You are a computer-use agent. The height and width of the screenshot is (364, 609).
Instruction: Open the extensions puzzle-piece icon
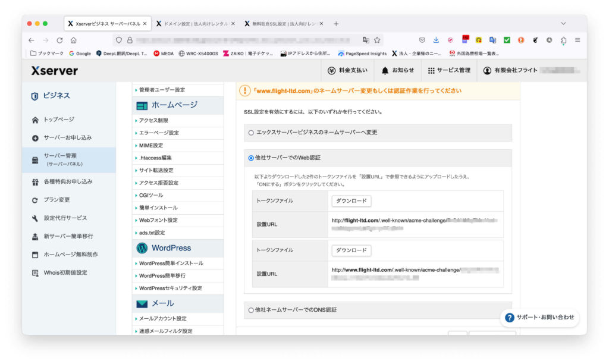(563, 40)
